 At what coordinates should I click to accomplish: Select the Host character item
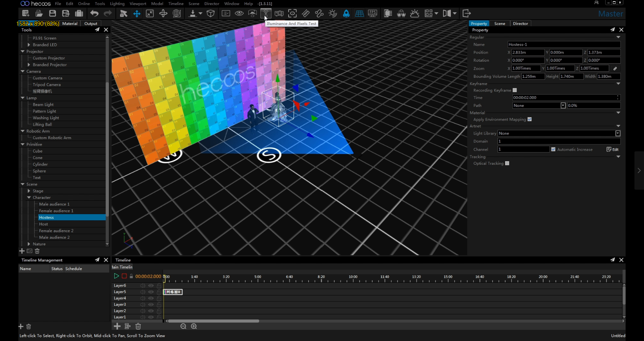43,224
